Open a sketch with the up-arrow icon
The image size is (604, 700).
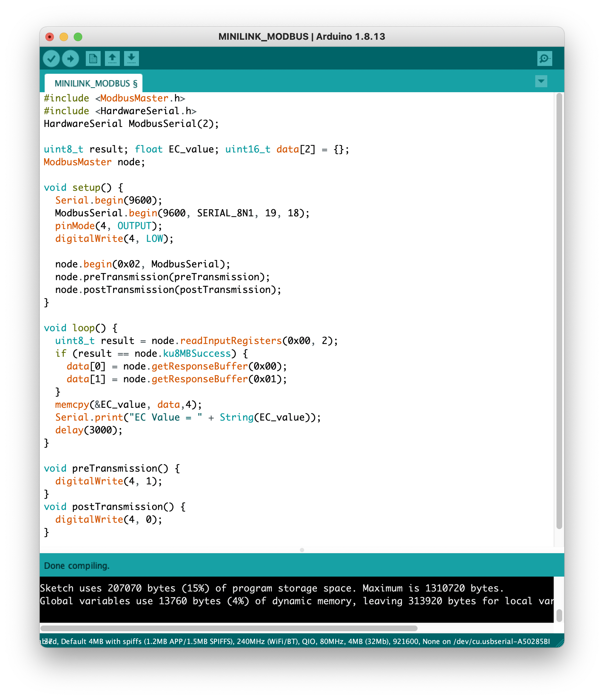click(112, 59)
